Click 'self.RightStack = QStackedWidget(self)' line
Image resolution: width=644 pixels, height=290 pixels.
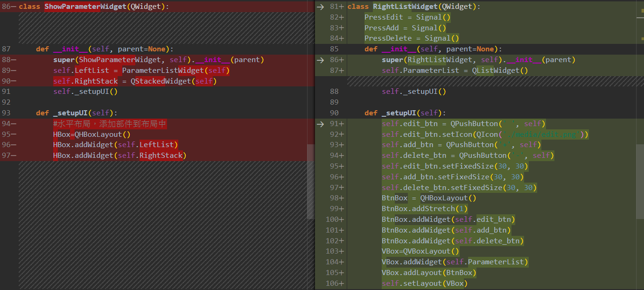point(135,81)
